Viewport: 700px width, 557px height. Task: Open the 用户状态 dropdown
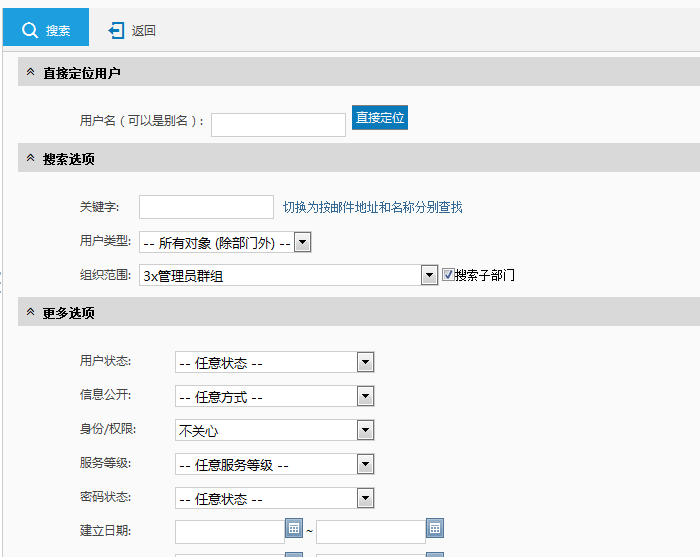point(365,362)
